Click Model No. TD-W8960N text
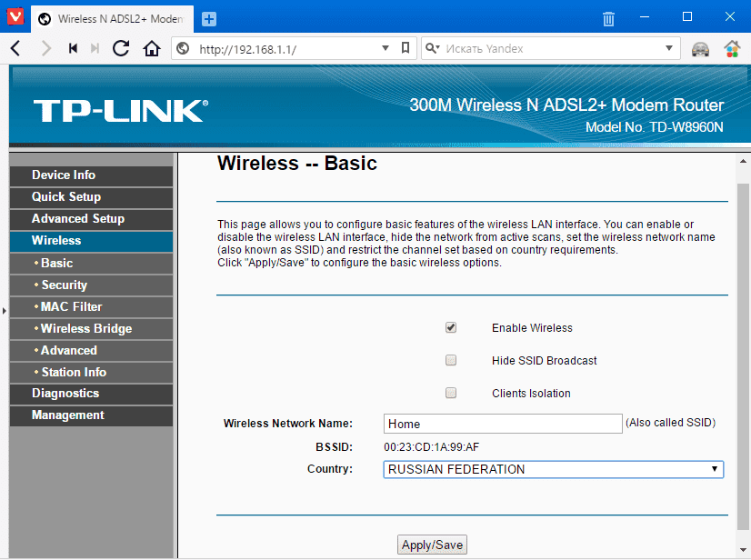The height and width of the screenshot is (560, 751). pyautogui.click(x=655, y=127)
